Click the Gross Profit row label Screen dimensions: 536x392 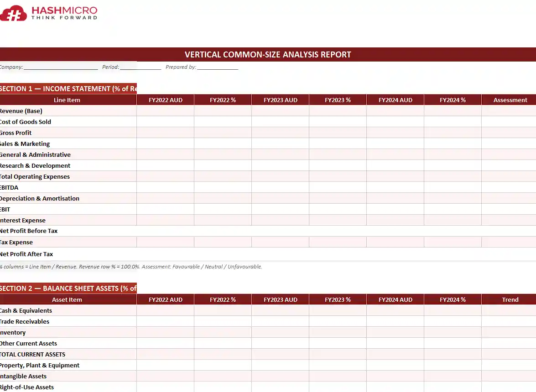pos(16,133)
